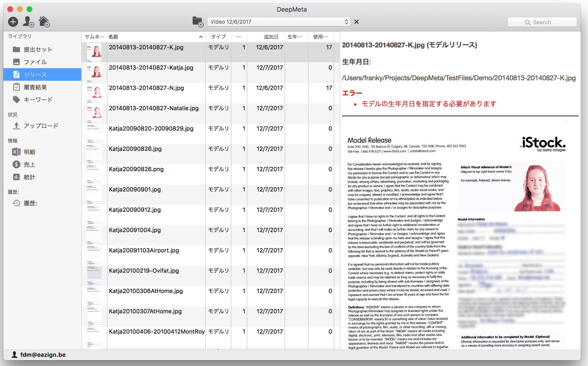Select row 20140813-20140827-N.jpg

click(x=210, y=93)
